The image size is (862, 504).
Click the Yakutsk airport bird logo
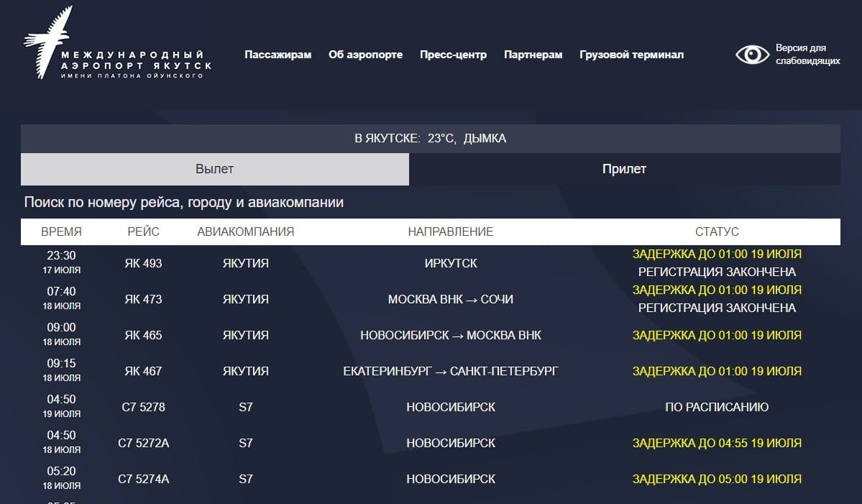(x=48, y=42)
